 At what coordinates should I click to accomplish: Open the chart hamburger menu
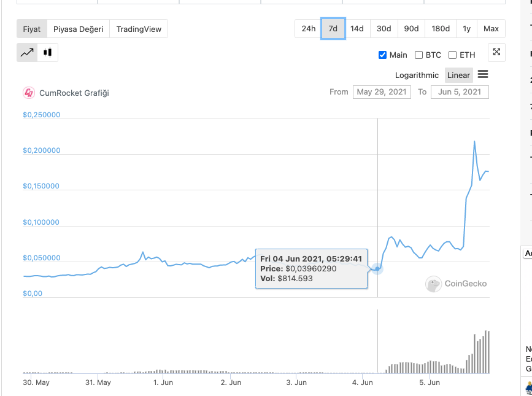(x=483, y=75)
